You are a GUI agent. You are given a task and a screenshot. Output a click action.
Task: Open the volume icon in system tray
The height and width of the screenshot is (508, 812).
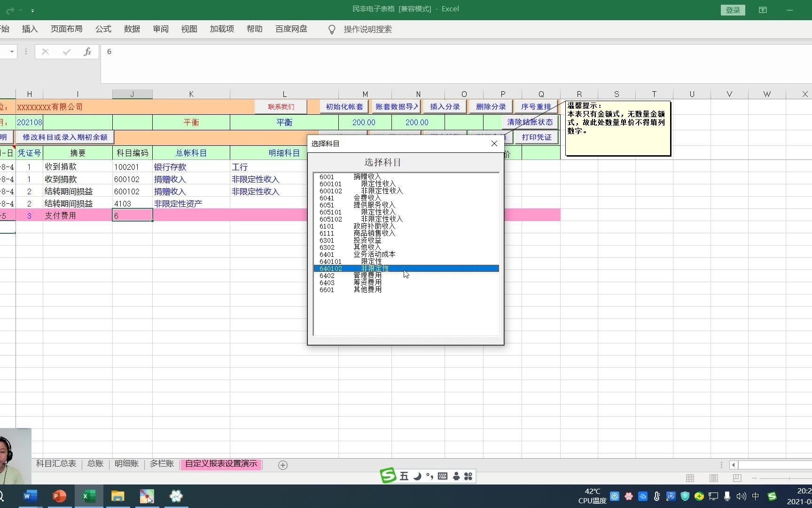[742, 496]
